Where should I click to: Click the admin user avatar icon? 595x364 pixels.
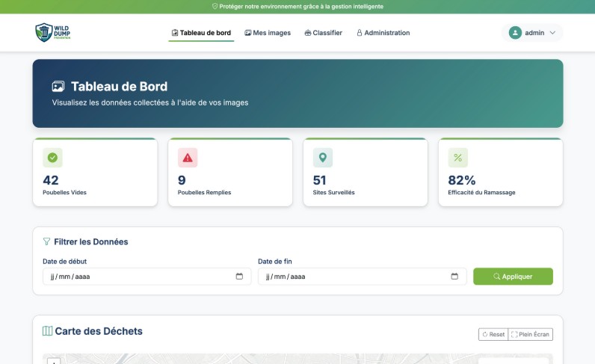tap(515, 33)
